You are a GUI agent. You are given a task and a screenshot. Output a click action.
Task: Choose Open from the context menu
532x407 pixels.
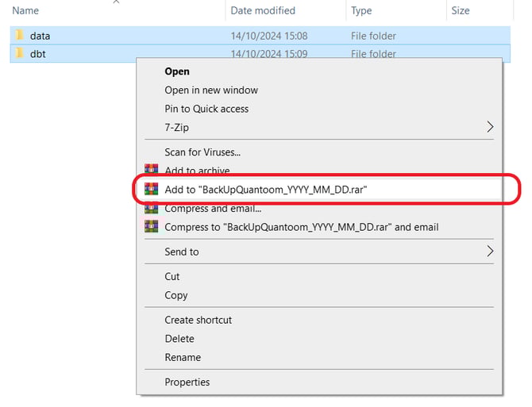[177, 71]
